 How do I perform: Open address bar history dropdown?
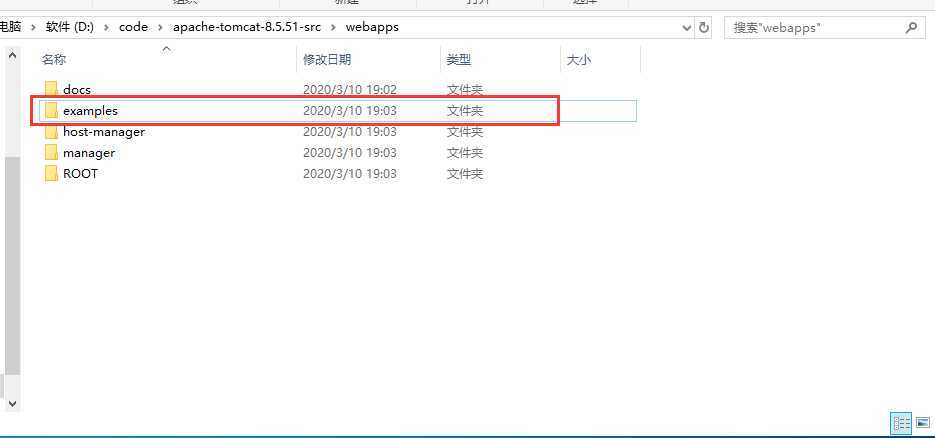(x=687, y=27)
